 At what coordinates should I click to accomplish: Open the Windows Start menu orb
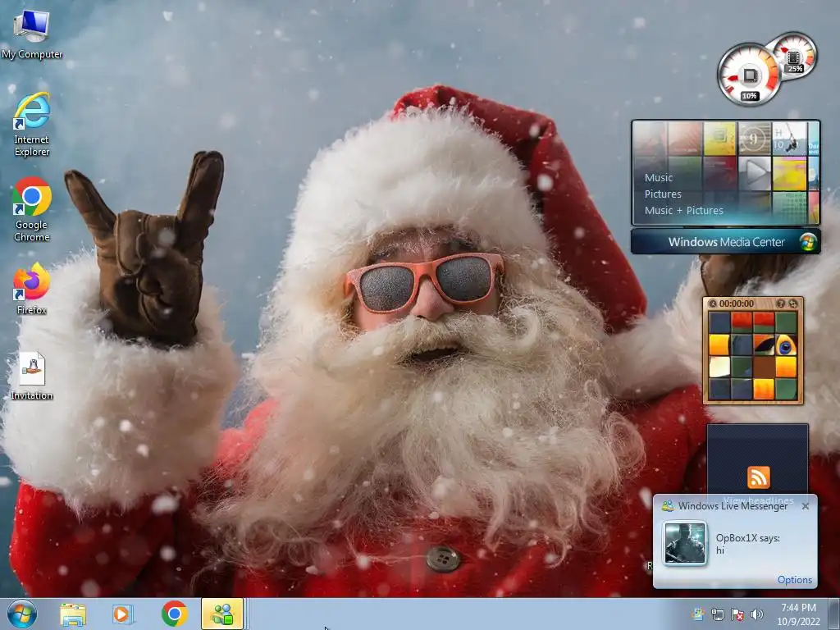point(22,614)
